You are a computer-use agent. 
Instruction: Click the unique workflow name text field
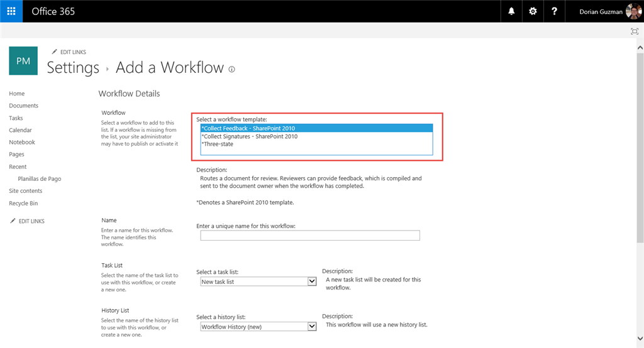point(310,235)
